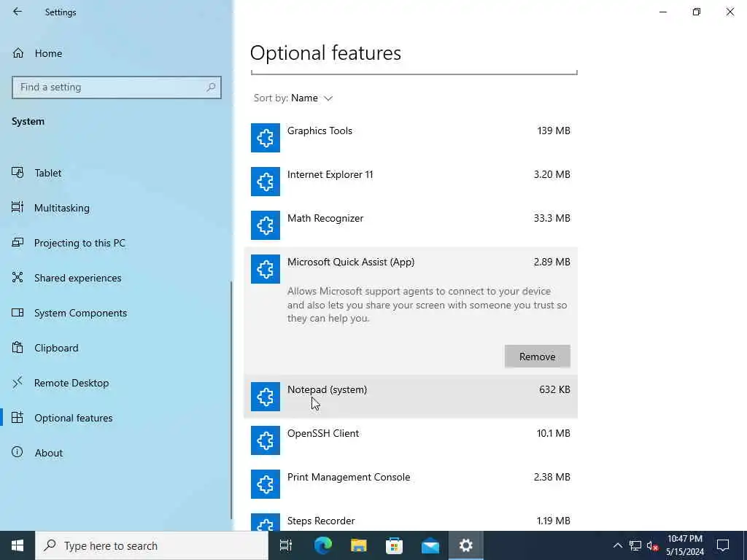Expand the Internet Explorer 11 entry

click(x=411, y=182)
